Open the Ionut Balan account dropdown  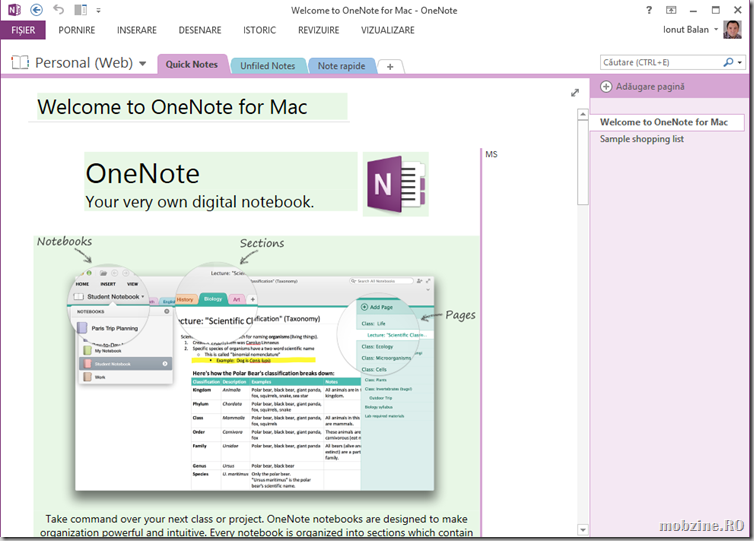pyautogui.click(x=690, y=29)
